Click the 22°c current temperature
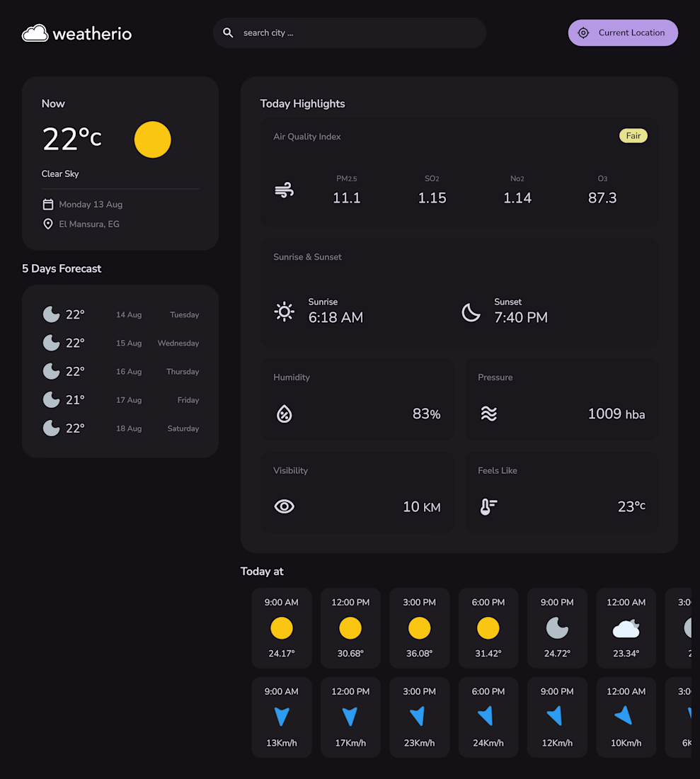This screenshot has height=779, width=700. (x=72, y=139)
